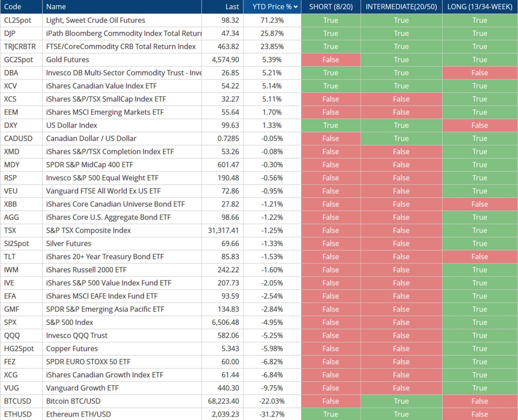Click the DJP code cell
The image size is (518, 420).
pyautogui.click(x=21, y=33)
